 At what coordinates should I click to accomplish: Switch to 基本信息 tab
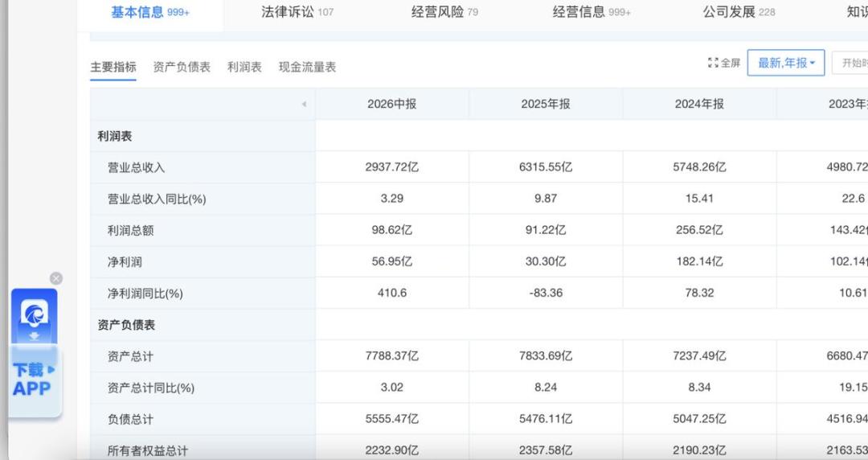pyautogui.click(x=150, y=12)
